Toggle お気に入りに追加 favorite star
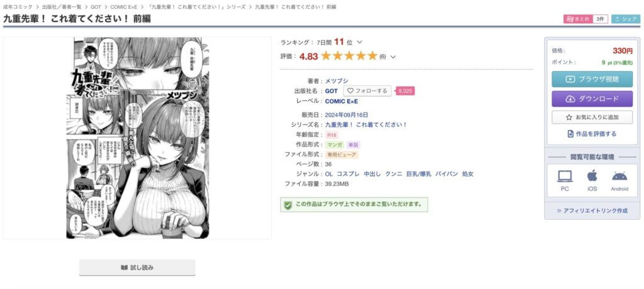The width and height of the screenshot is (644, 289). [592, 117]
